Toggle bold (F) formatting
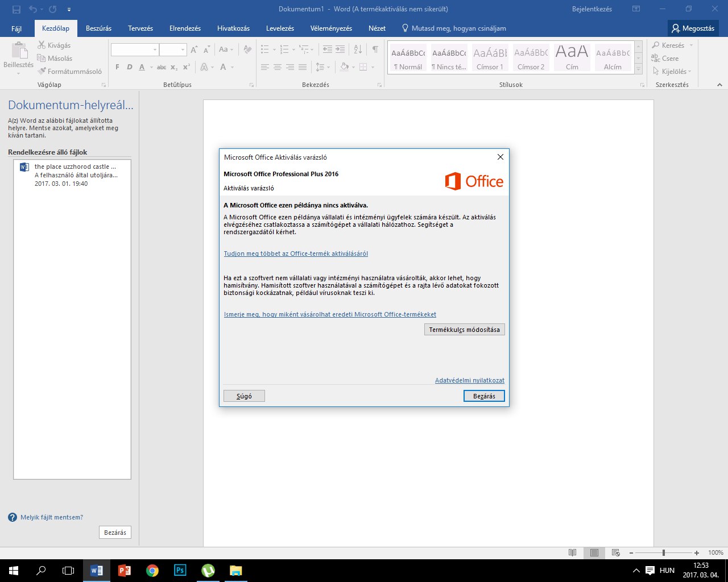728x582 pixels. point(117,67)
